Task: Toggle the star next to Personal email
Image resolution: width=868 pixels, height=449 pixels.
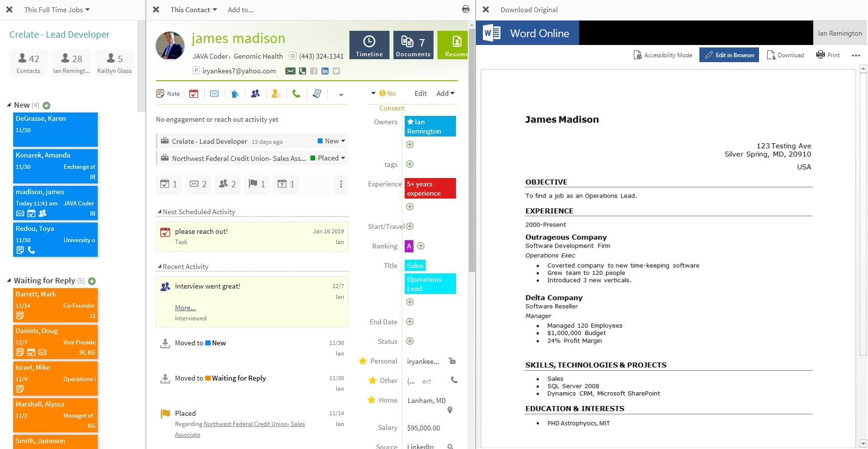Action: [x=363, y=361]
